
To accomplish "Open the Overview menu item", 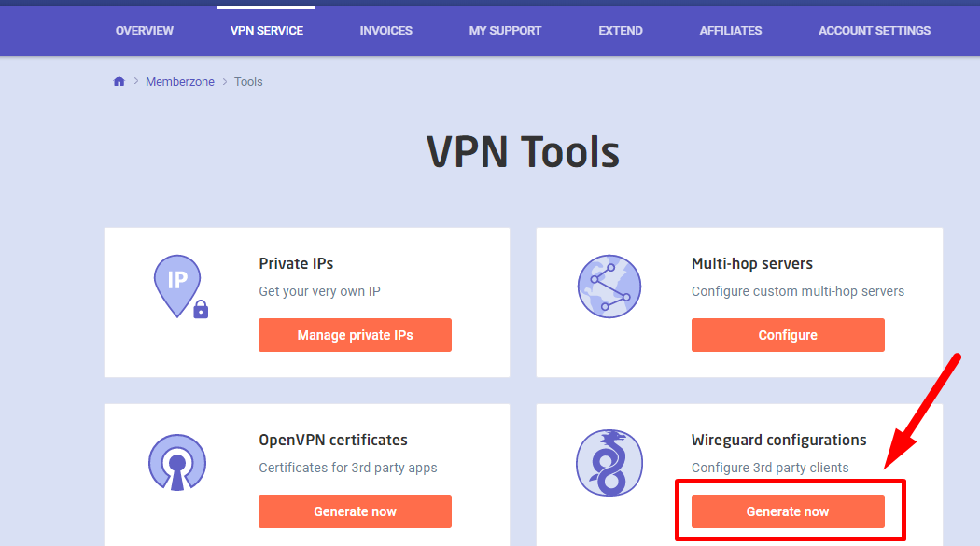I will [x=145, y=31].
